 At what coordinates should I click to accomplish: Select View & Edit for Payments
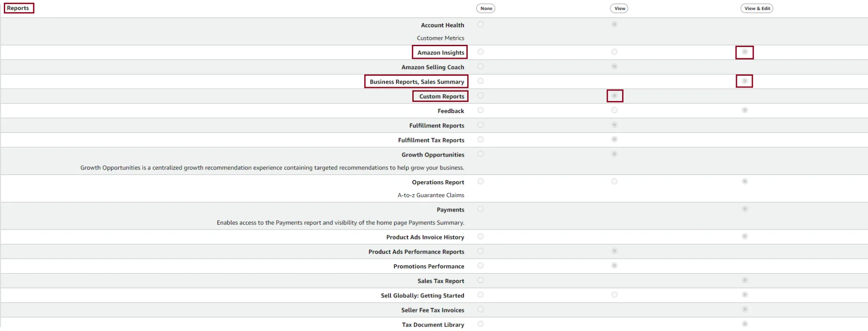[x=745, y=209]
